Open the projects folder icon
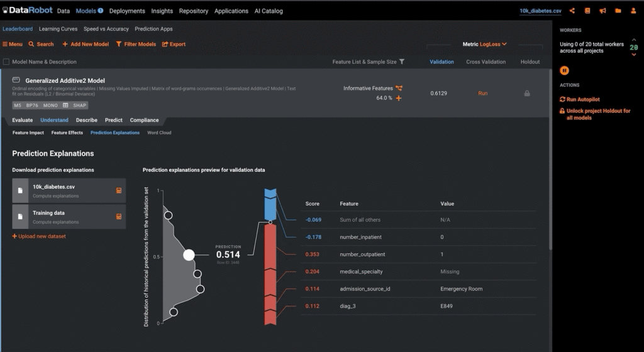Viewport: 644px width, 352px height. tap(618, 11)
